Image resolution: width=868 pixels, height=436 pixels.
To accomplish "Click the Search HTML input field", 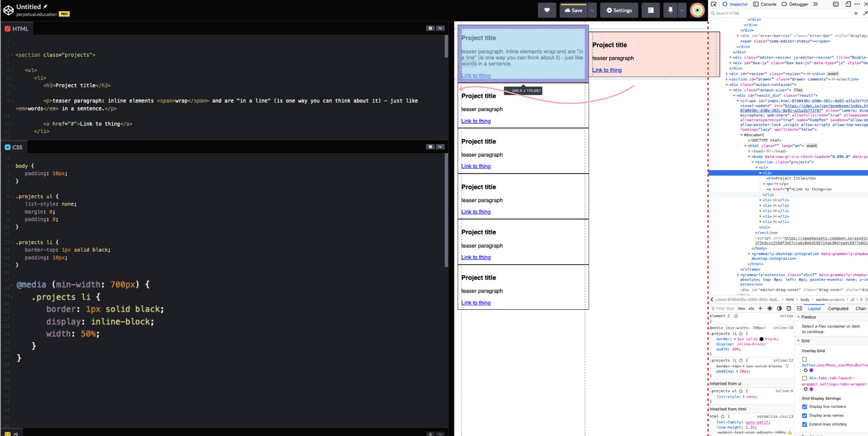I will (x=779, y=13).
